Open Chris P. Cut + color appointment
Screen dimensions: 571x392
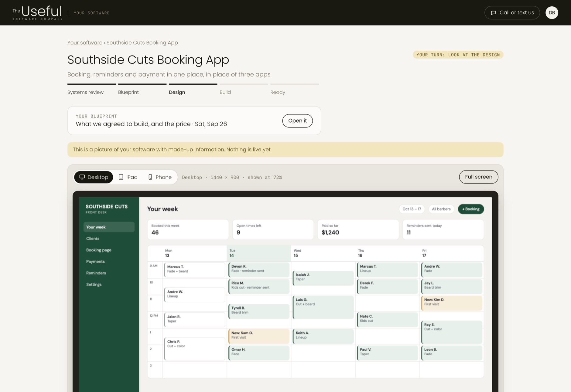pos(195,349)
